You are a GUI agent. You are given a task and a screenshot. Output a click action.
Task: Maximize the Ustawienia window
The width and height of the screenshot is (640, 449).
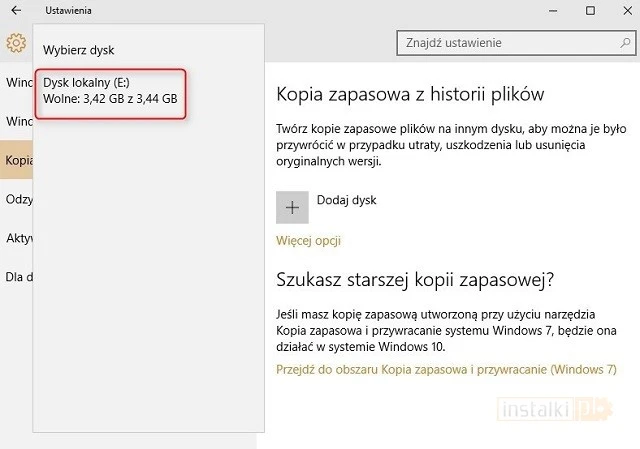coord(590,10)
